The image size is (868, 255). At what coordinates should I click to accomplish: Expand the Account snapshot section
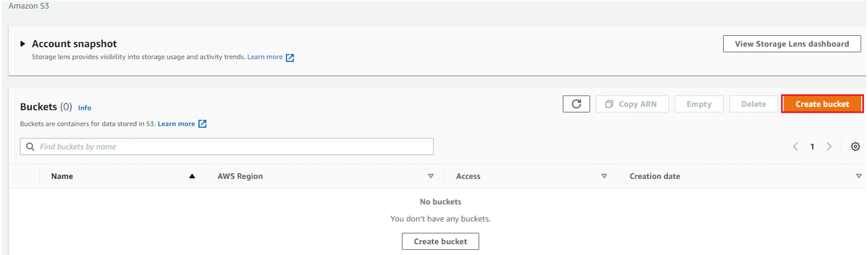pos(23,44)
